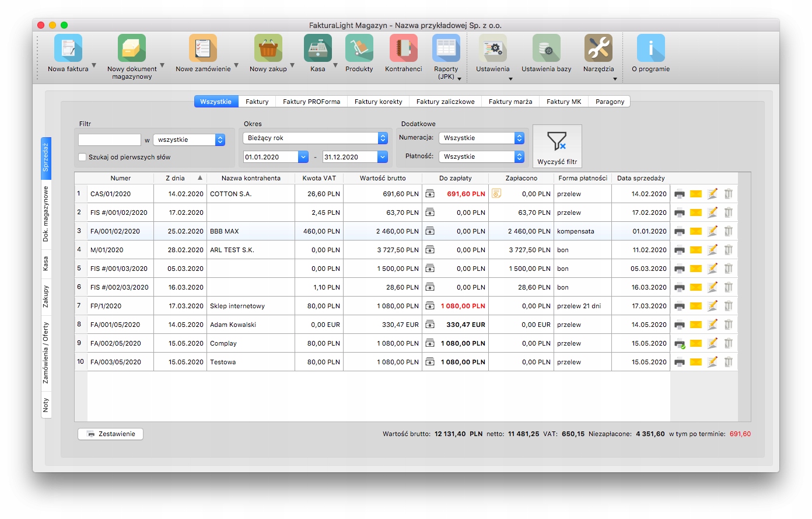Image resolution: width=812 pixels, height=519 pixels.
Task: Click the Kasa cash register icon
Action: click(317, 48)
